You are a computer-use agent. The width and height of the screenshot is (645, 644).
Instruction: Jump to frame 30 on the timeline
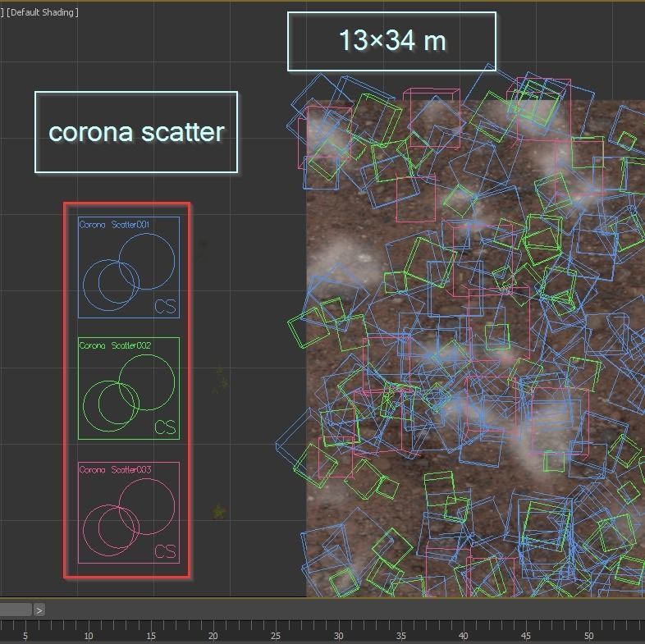point(338,636)
